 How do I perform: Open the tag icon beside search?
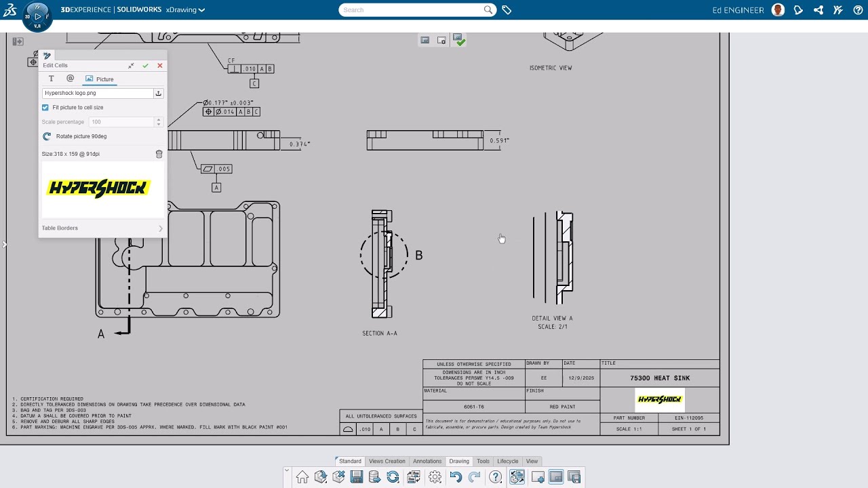[x=507, y=10]
